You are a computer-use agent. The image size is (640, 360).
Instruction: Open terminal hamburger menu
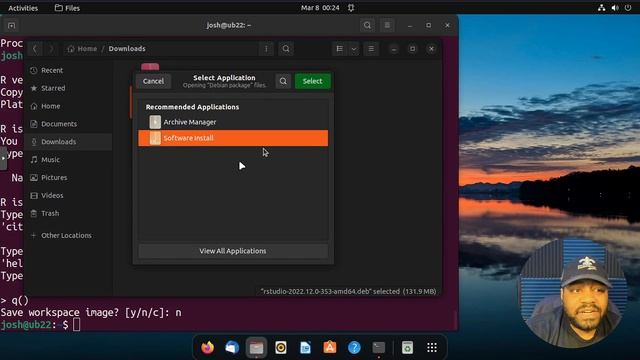pyautogui.click(x=387, y=25)
